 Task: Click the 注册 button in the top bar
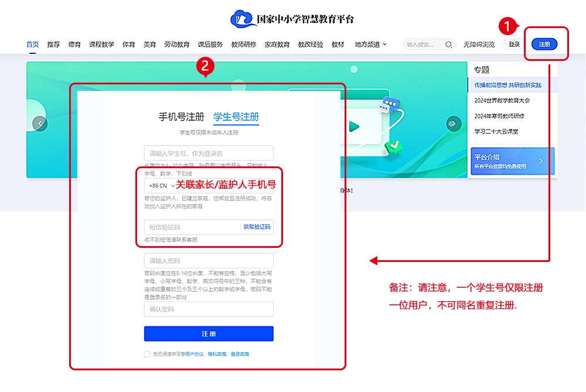(x=546, y=44)
